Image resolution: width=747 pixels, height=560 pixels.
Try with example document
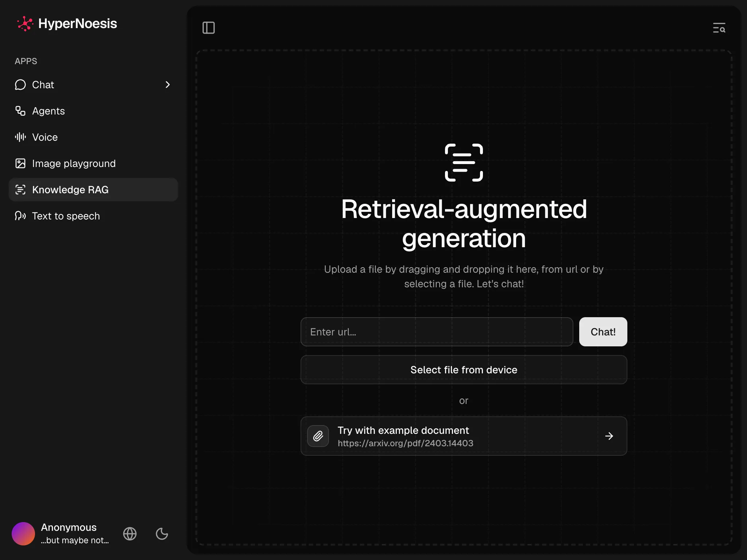pos(464,436)
